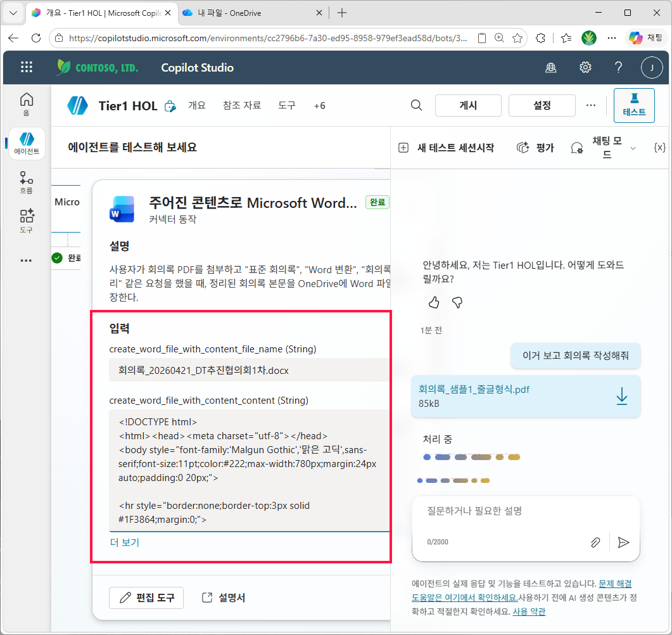The image size is (672, 635).
Task: Click the 편집 도구 button
Action: [146, 598]
